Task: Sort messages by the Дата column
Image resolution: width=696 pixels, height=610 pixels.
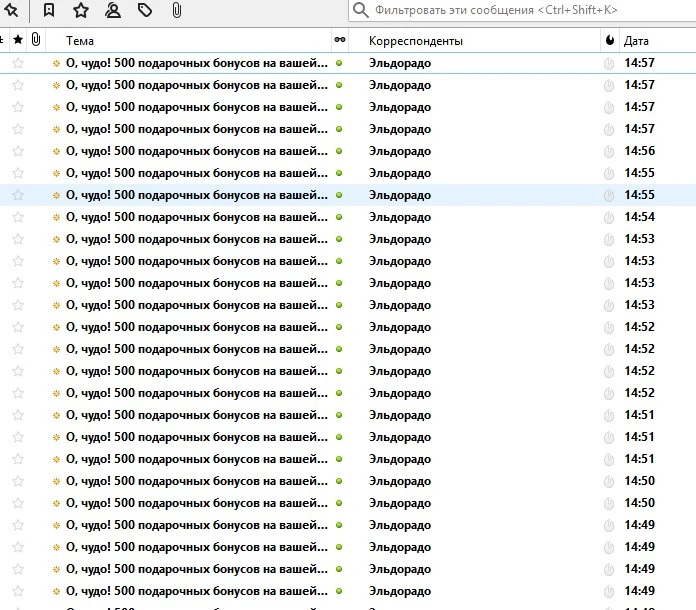Action: tap(658, 40)
